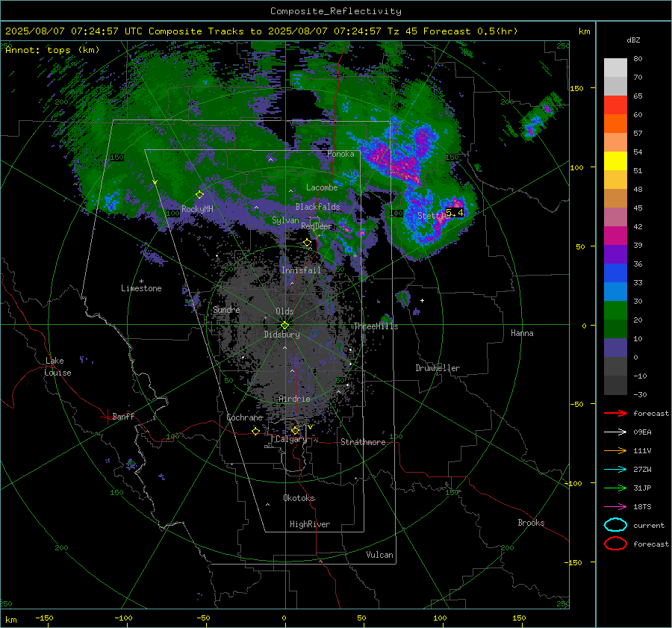Select the green 31JP track arrow

[x=615, y=488]
